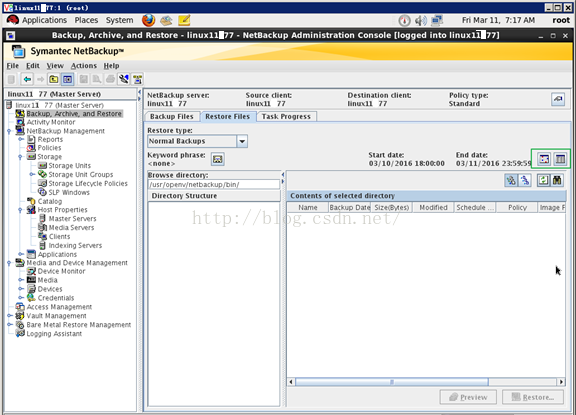Click the greyed forward arrow toolbar icon

click(x=40, y=79)
